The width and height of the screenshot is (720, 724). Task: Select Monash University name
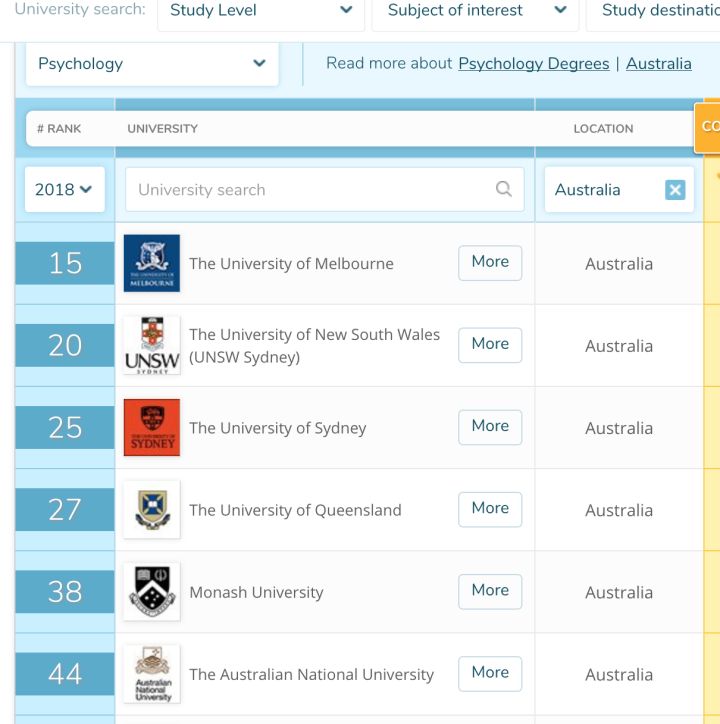[256, 592]
